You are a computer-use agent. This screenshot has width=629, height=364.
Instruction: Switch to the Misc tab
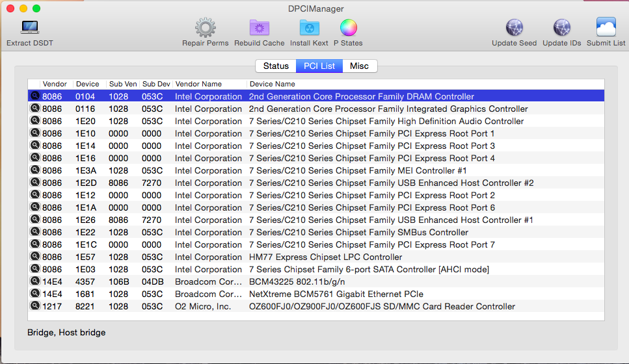pyautogui.click(x=359, y=66)
